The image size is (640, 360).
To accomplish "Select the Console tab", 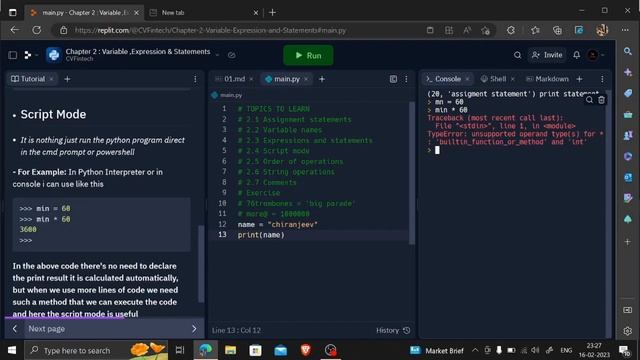I will (444, 79).
